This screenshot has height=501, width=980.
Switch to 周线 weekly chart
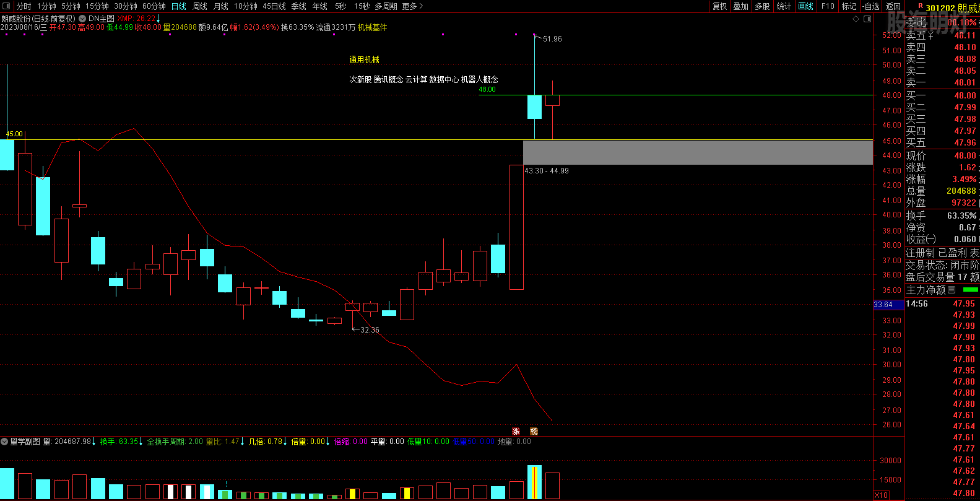point(200,6)
